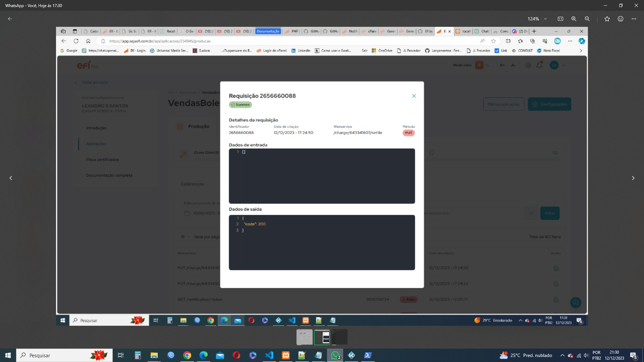The width and height of the screenshot is (644, 362).
Task: Click the Filtrar button
Action: pyautogui.click(x=550, y=213)
